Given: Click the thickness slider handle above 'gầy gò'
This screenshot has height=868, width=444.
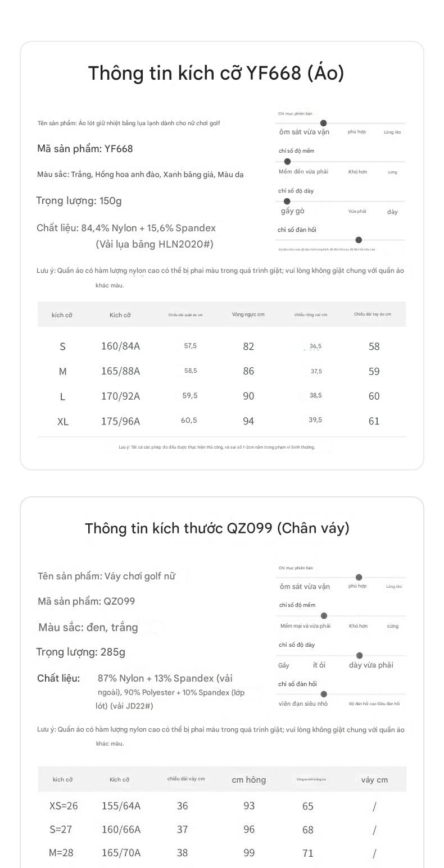Looking at the screenshot, I should (287, 201).
